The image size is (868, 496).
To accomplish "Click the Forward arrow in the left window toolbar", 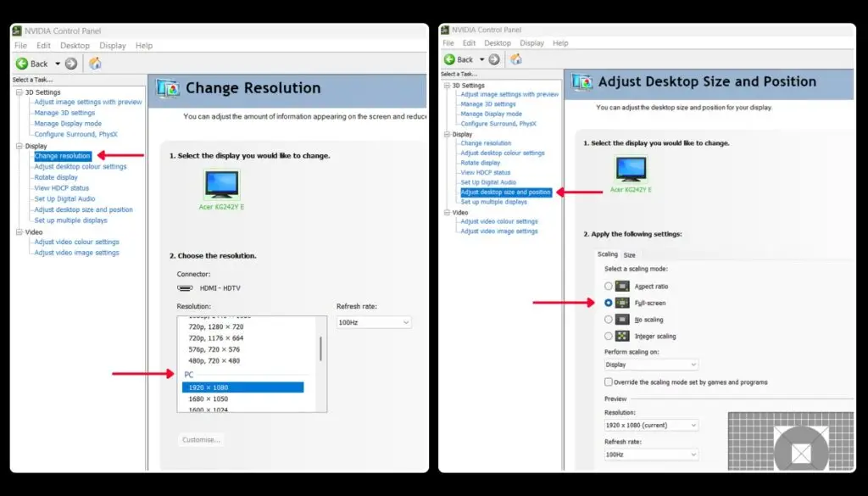I will coord(71,64).
